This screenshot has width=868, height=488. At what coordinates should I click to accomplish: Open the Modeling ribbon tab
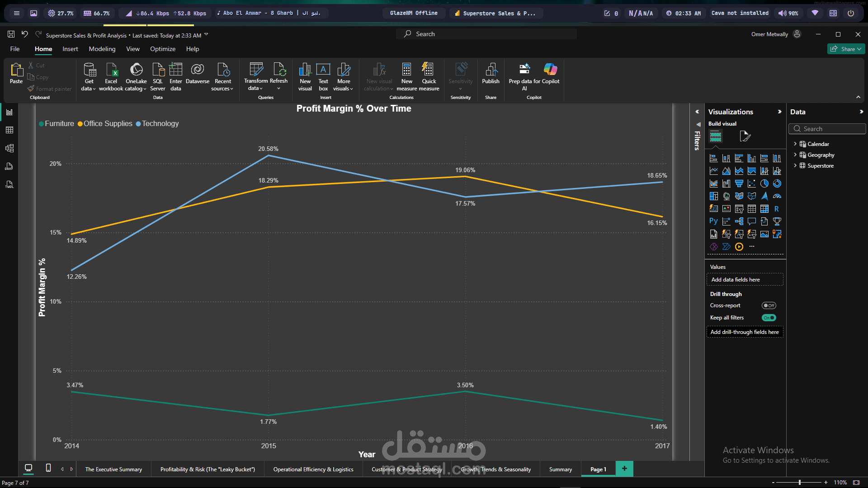(102, 49)
